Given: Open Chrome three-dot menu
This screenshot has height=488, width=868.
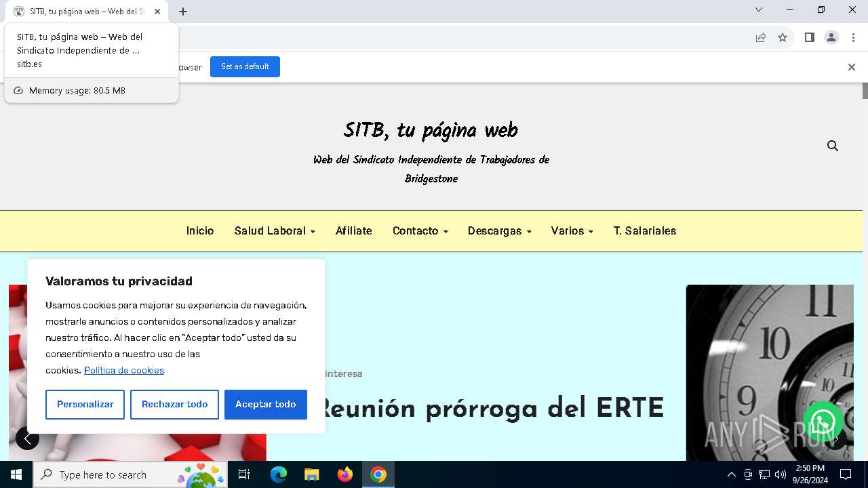Looking at the screenshot, I should click(853, 37).
